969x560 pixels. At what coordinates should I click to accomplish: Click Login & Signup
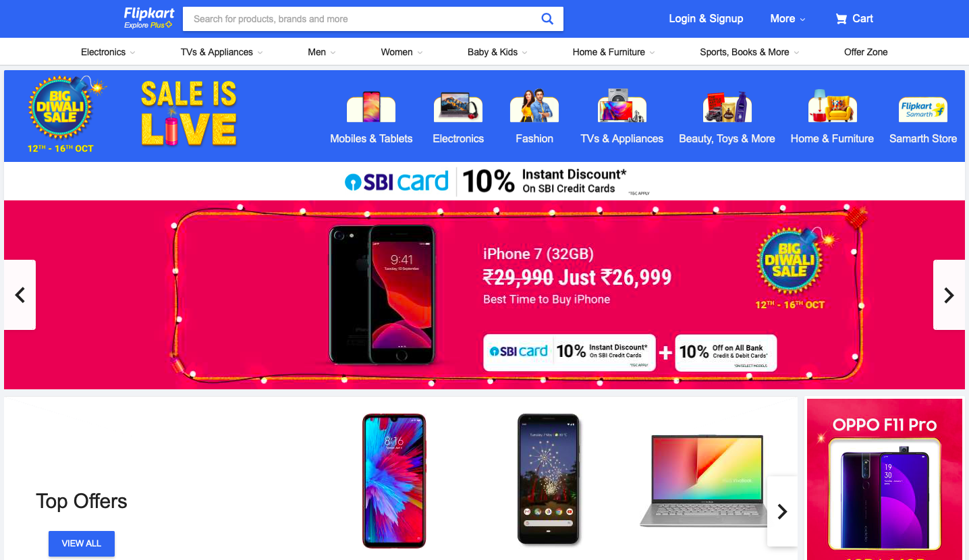tap(706, 19)
